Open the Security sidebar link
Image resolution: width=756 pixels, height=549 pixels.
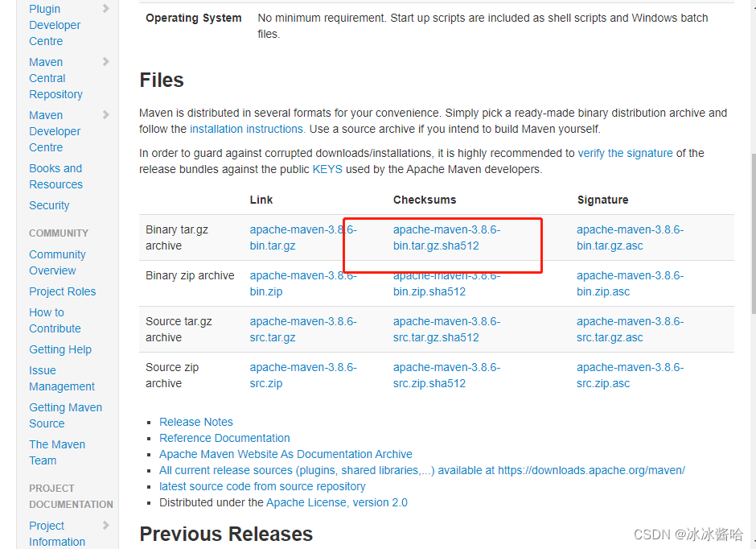[x=49, y=205]
